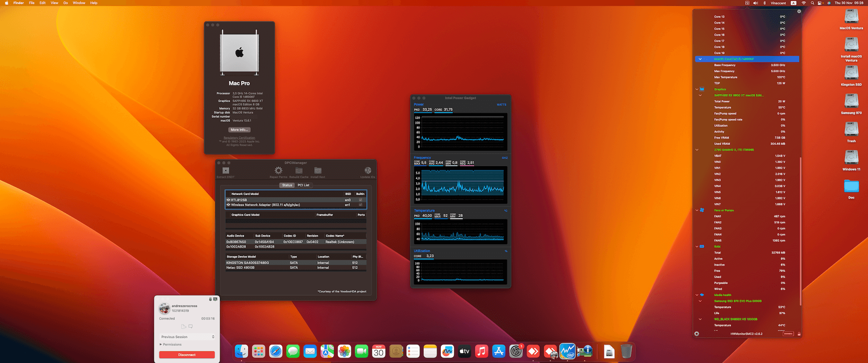This screenshot has width=868, height=363.
Task: Collapse the Intel Core i5-14600KF group
Action: pyautogui.click(x=700, y=59)
